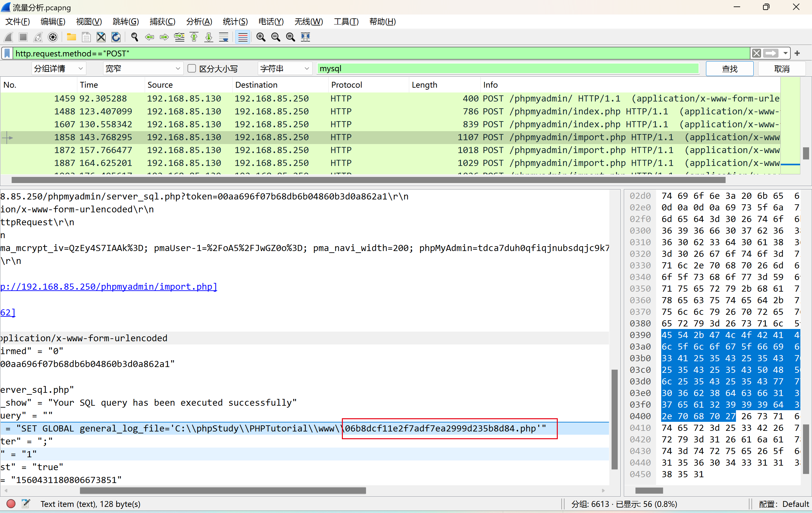
Task: Open the 分析(A) menu
Action: (x=199, y=22)
